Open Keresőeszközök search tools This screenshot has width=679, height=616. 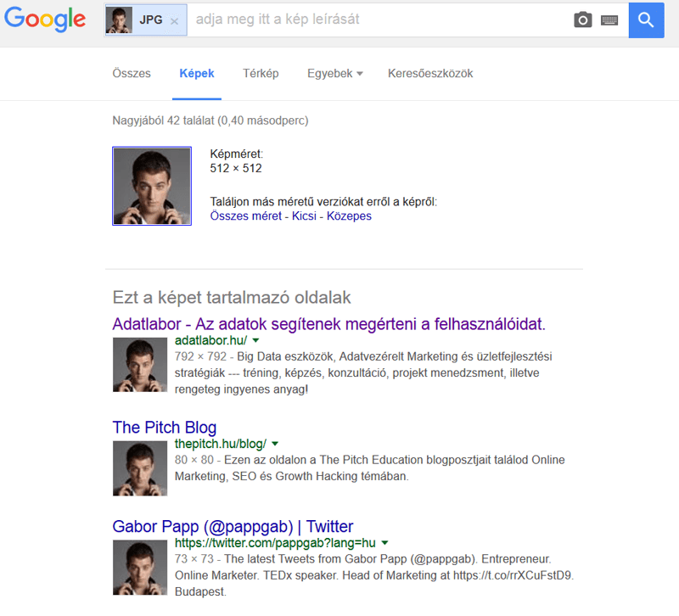tap(430, 73)
